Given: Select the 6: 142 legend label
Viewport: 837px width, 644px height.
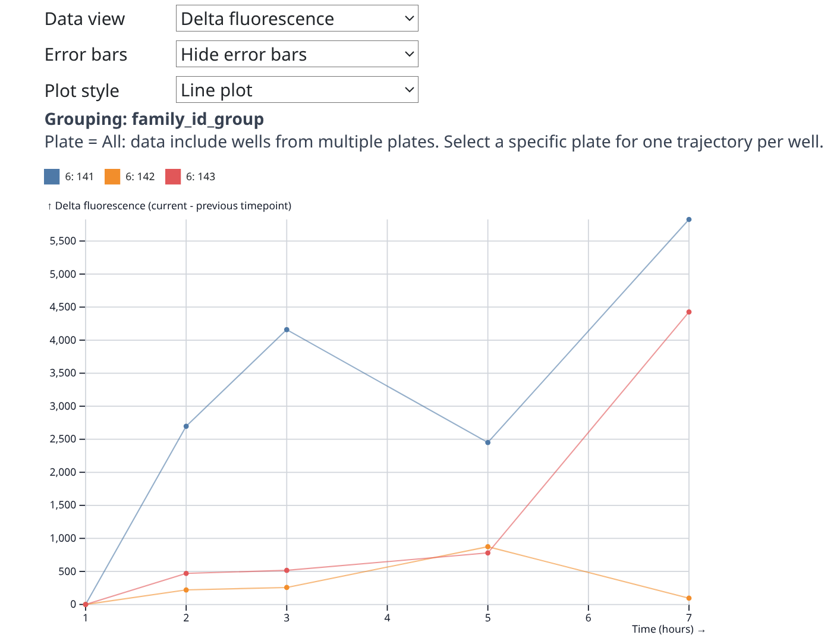Looking at the screenshot, I should pyautogui.click(x=140, y=177).
